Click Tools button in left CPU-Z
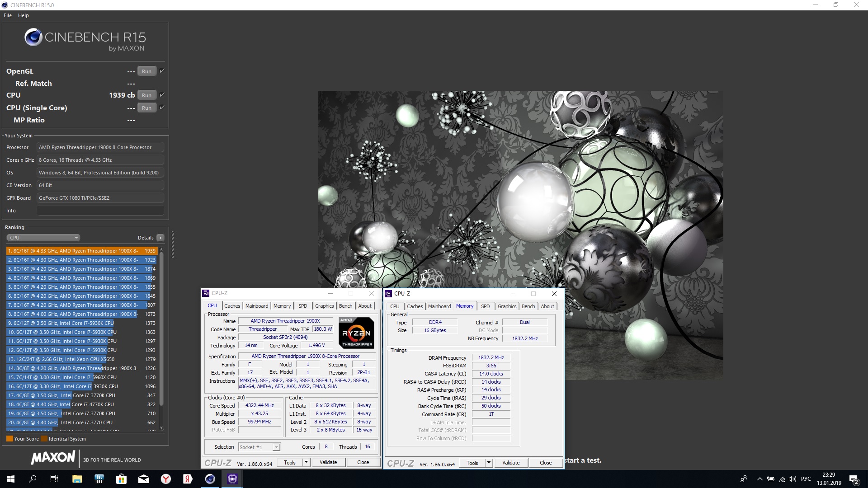 pyautogui.click(x=290, y=462)
